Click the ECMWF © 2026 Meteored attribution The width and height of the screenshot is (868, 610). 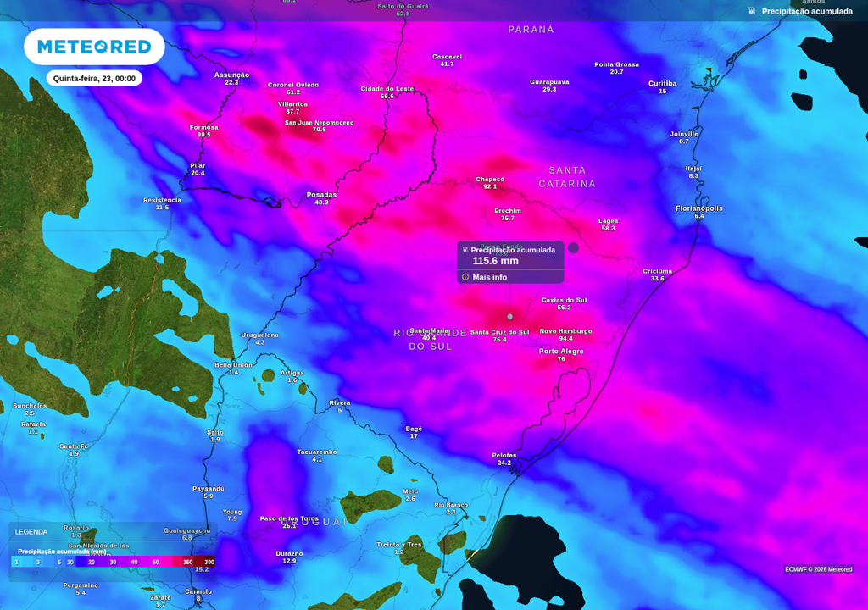tap(819, 569)
